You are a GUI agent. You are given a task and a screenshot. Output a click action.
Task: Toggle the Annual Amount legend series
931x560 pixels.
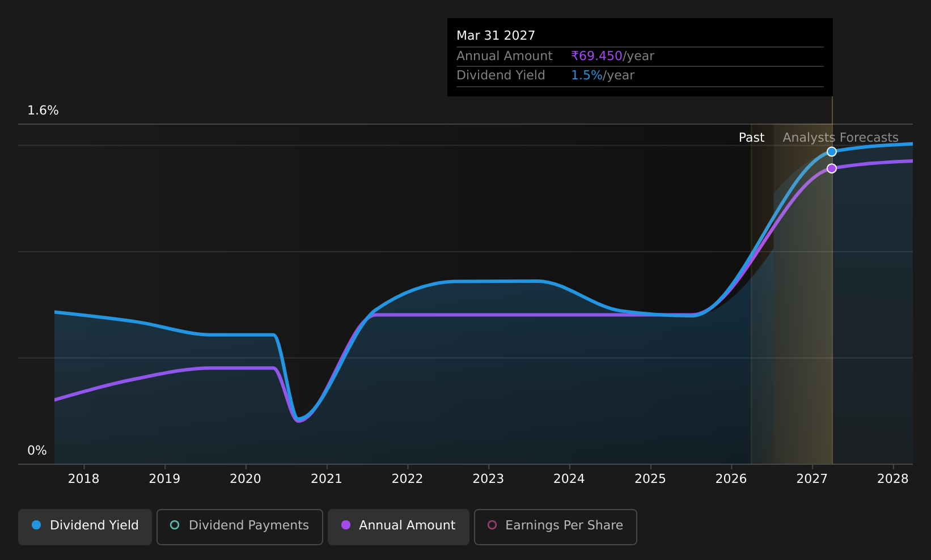click(x=398, y=527)
